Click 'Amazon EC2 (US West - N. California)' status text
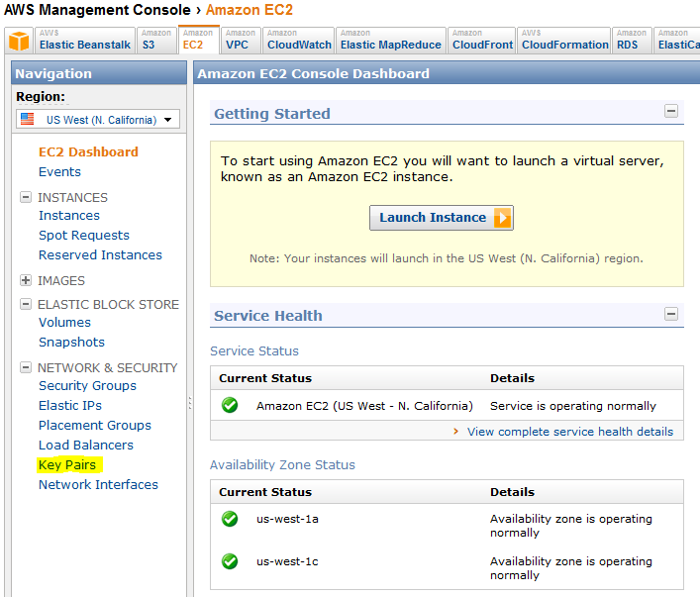 pos(364,406)
